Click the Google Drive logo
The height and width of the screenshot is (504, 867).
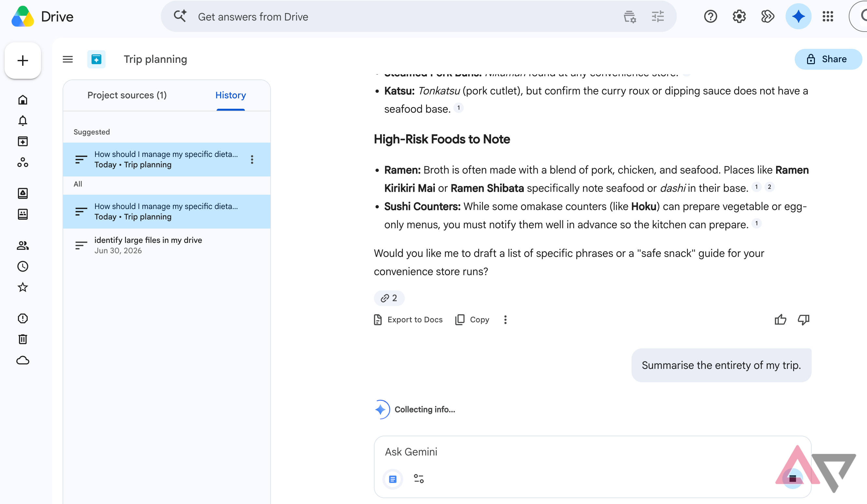tap(23, 16)
